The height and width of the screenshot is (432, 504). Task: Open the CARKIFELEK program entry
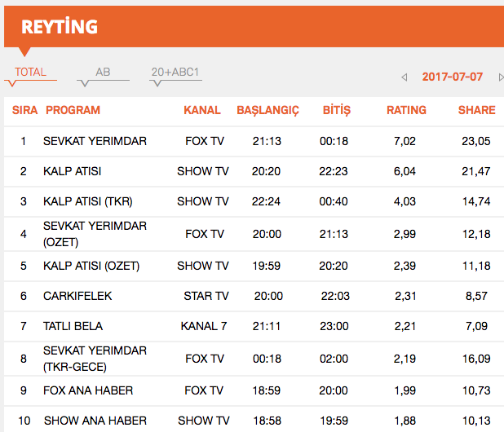pos(77,296)
